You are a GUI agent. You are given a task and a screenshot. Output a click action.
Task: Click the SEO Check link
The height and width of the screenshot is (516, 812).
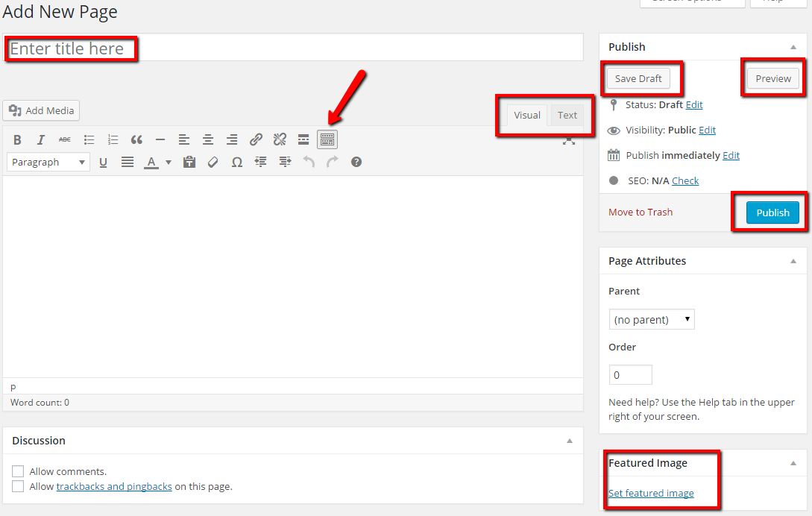685,180
